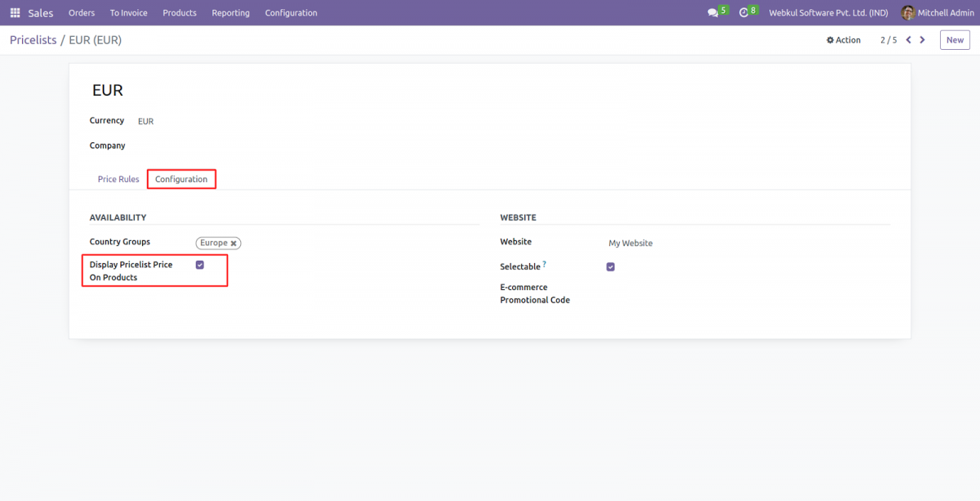Open the Selectable help tooltip marker
The height and width of the screenshot is (501, 980).
544,262
